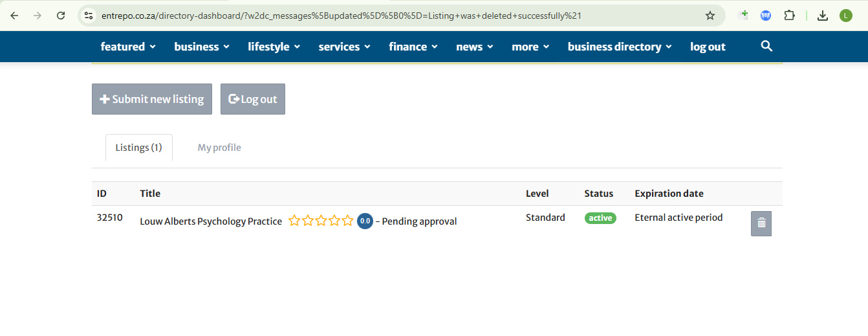The height and width of the screenshot is (336, 868).
Task: Bookmark this page with the star
Action: pos(710,16)
